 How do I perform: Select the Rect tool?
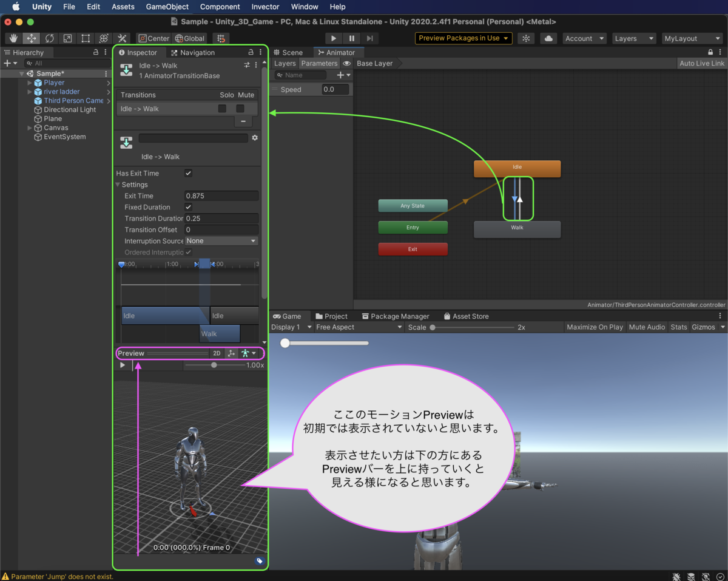click(86, 38)
